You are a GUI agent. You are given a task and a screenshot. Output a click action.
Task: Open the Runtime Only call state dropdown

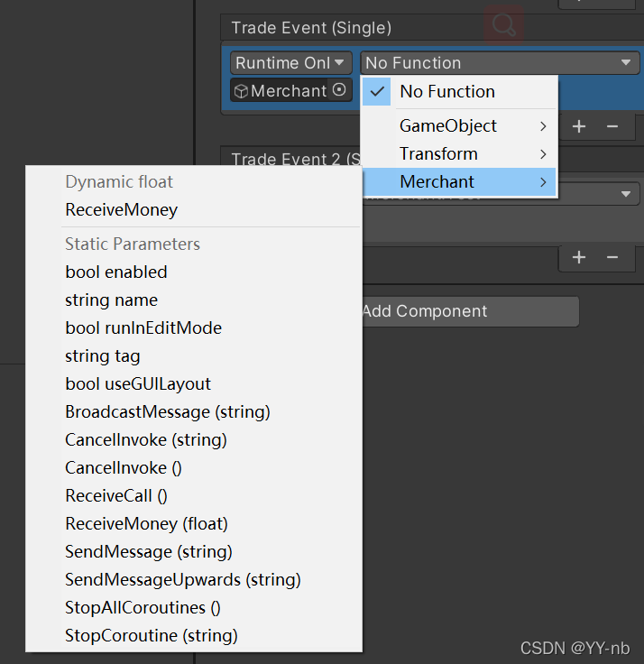point(290,63)
